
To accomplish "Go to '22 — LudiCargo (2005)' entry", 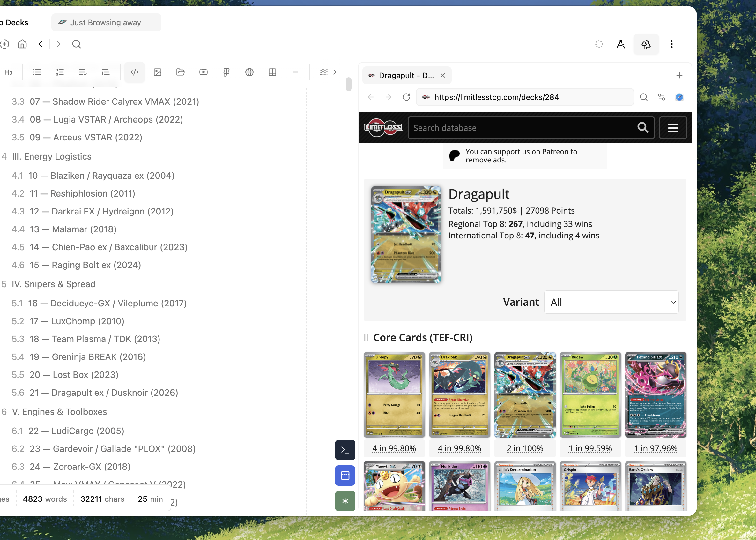I will 76,431.
